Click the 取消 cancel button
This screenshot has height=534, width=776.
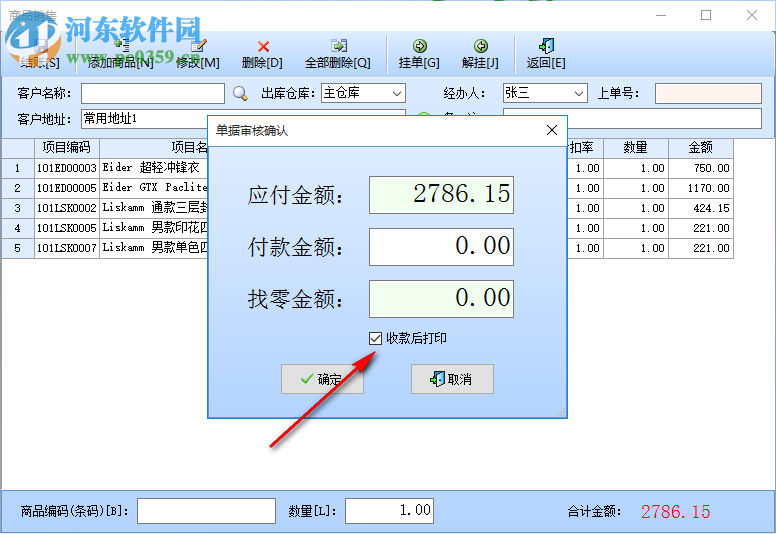click(x=452, y=379)
